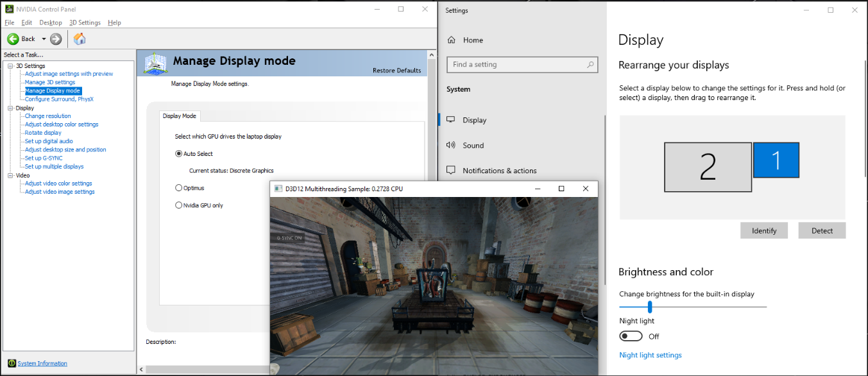Click the Identify button
The width and height of the screenshot is (868, 376).
(x=764, y=231)
